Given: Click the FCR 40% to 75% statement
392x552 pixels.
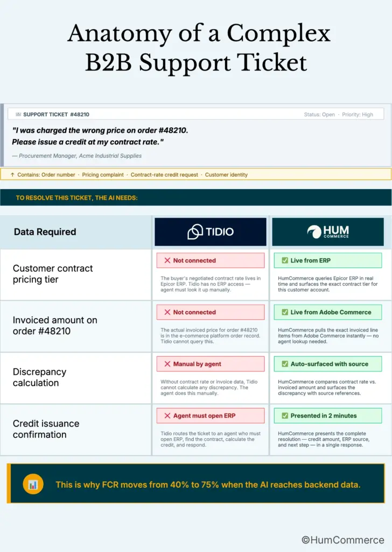Looking at the screenshot, I should 208,485.
